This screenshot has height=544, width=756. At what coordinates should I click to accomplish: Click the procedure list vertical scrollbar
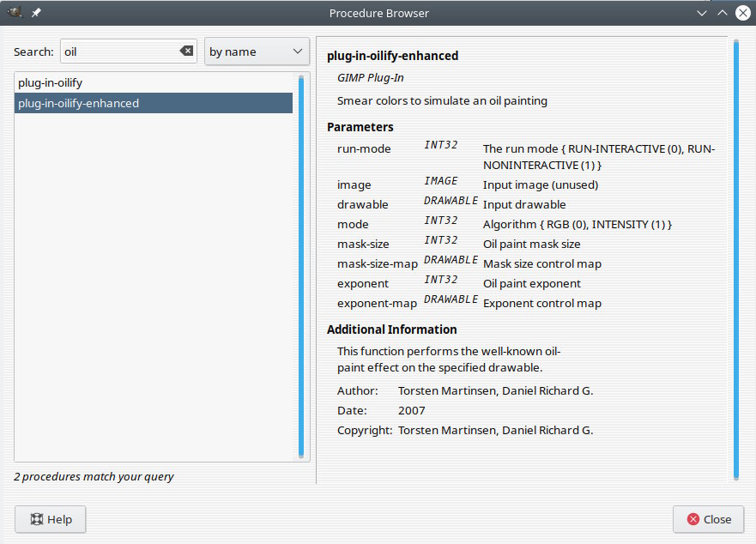point(301,267)
